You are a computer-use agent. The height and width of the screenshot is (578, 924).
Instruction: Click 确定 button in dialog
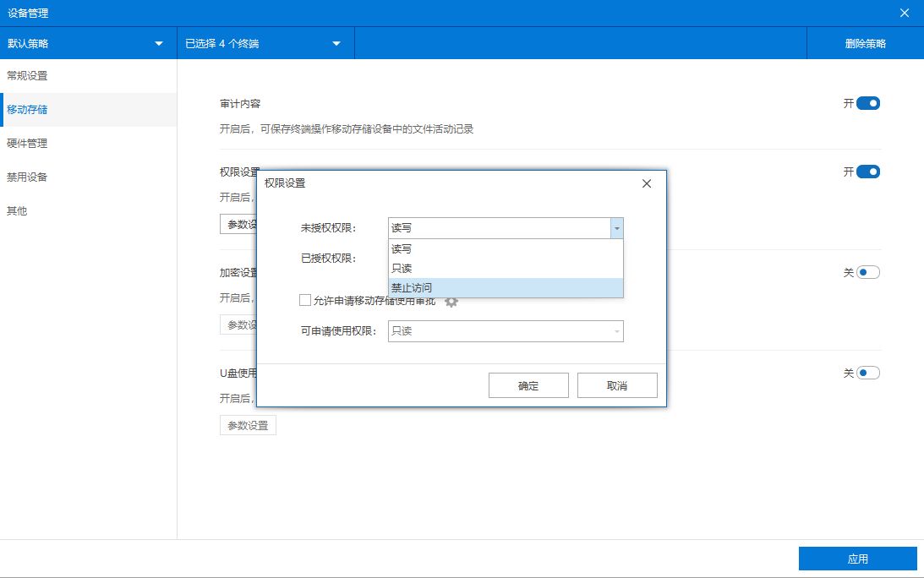(528, 385)
